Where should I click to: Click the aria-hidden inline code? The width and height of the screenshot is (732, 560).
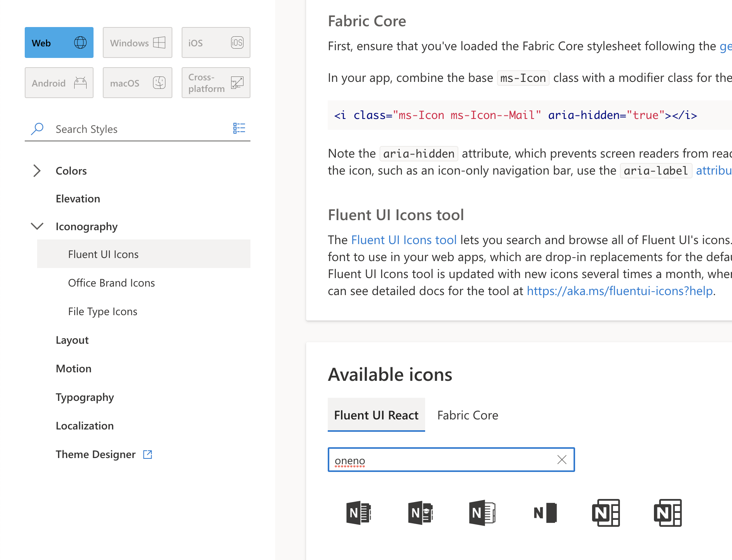pos(419,154)
